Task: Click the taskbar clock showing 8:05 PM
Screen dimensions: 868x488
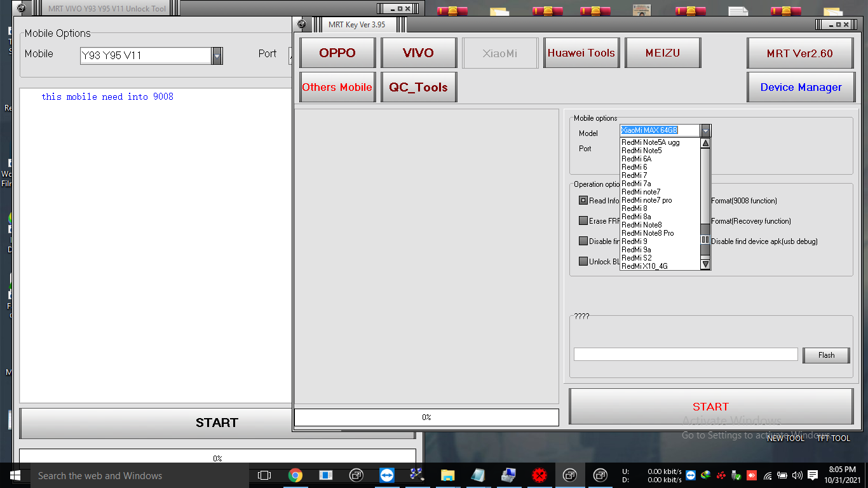Action: (x=843, y=475)
